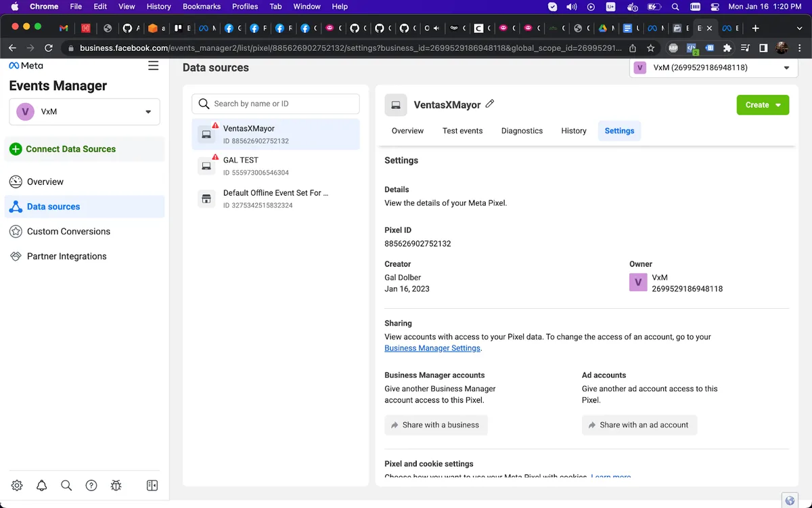
Task: Click the Search by name or ID field
Action: pyautogui.click(x=276, y=104)
